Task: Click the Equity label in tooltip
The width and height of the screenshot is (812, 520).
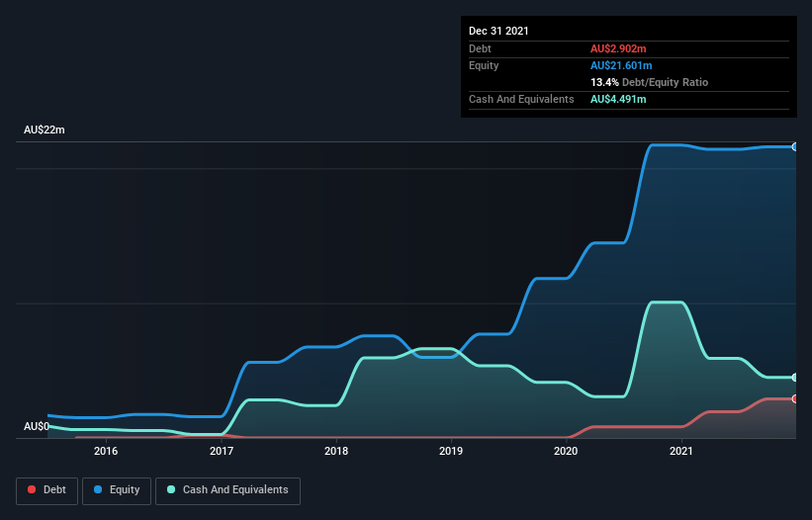Action: point(484,65)
